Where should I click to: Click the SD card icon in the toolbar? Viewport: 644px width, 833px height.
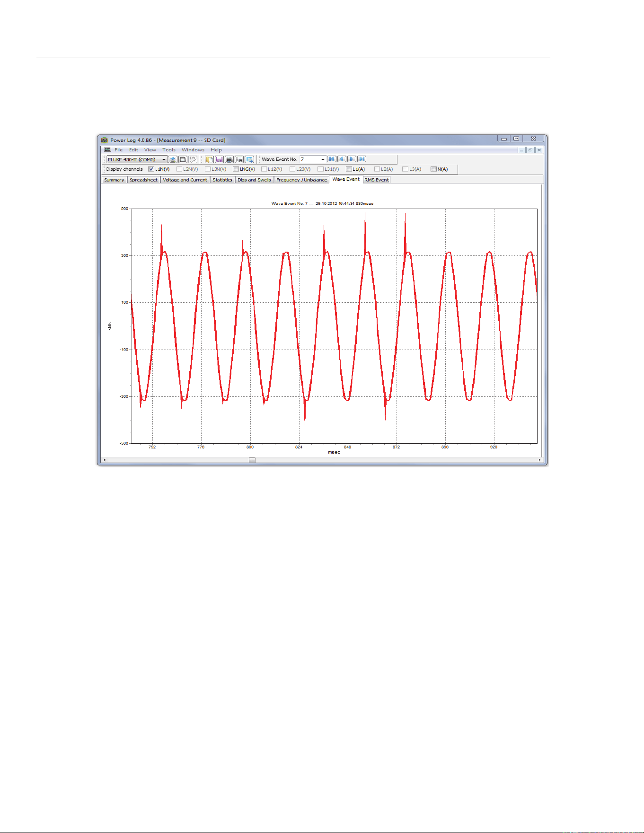[x=183, y=159]
